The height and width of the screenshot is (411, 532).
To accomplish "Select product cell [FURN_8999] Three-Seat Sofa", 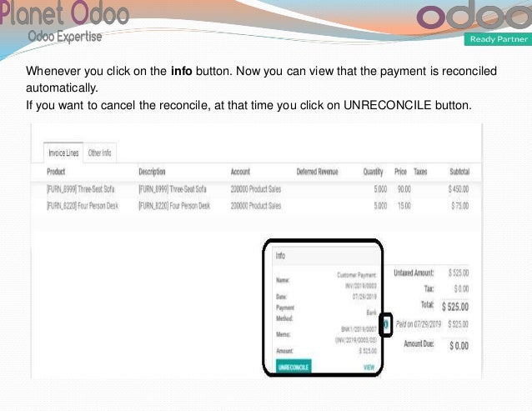I will pos(81,189).
